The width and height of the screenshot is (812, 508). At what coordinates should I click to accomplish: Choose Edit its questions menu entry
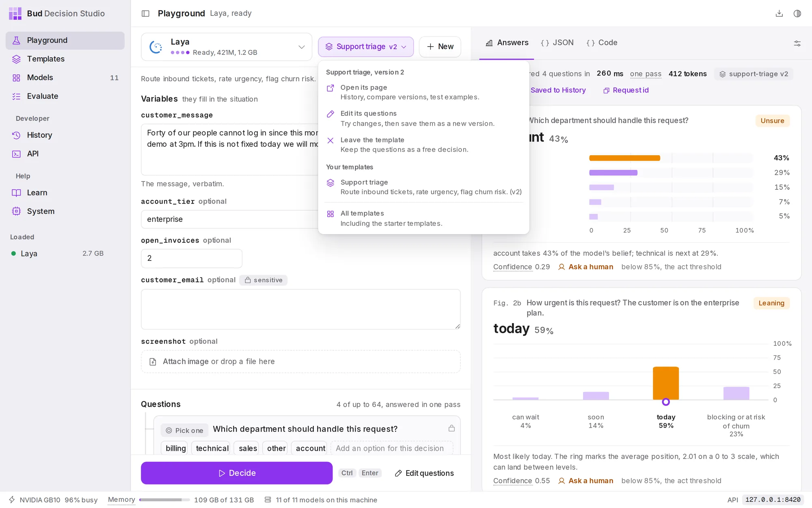tap(423, 118)
